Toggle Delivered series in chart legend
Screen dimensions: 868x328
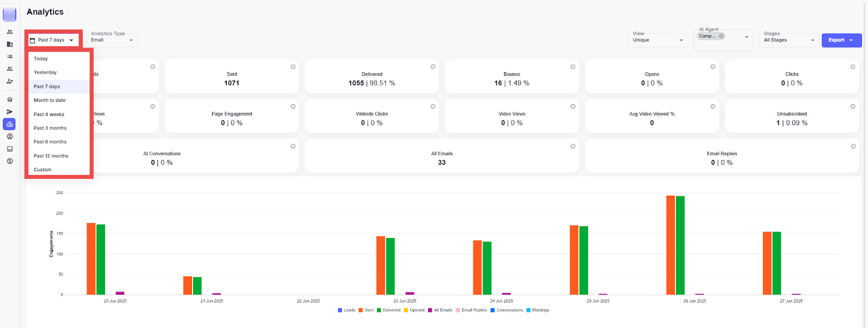388,310
